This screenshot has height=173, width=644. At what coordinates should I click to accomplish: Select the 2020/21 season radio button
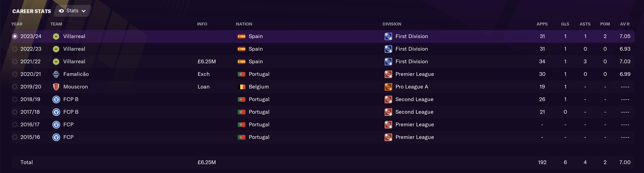15,74
